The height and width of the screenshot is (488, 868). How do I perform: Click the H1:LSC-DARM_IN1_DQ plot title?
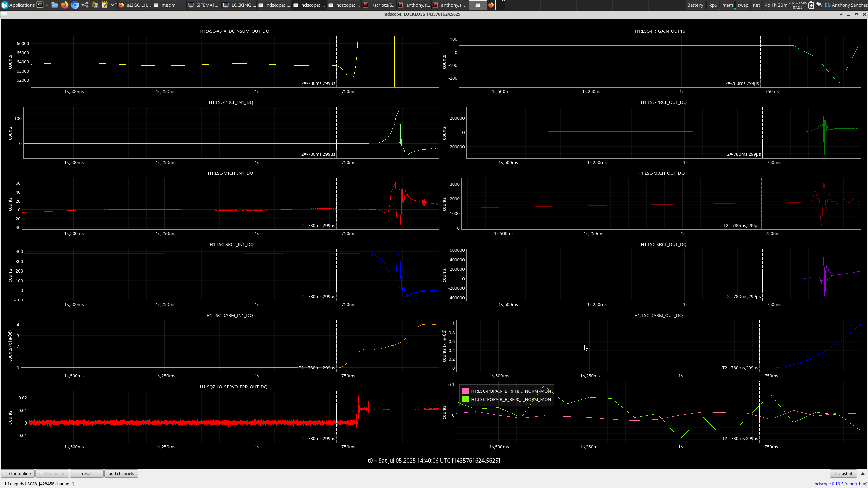[230, 315]
